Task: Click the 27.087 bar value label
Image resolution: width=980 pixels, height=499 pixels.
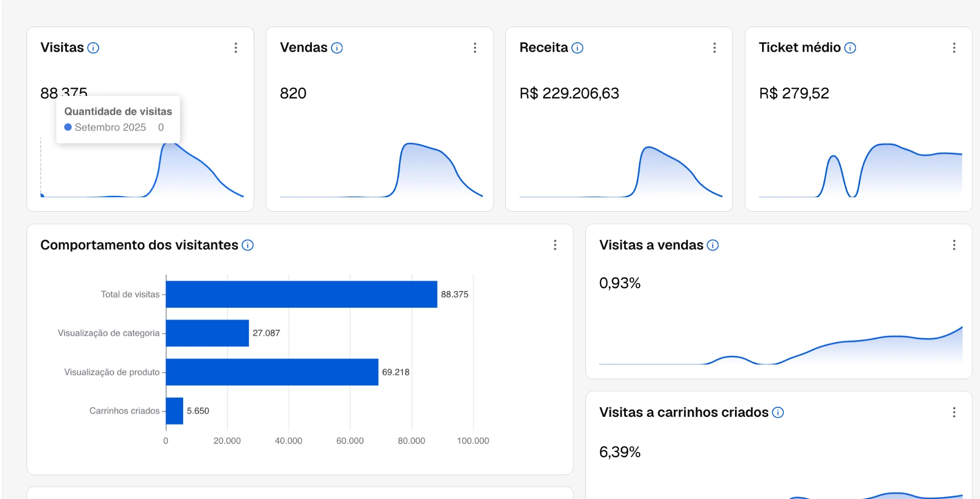Action: click(x=266, y=333)
